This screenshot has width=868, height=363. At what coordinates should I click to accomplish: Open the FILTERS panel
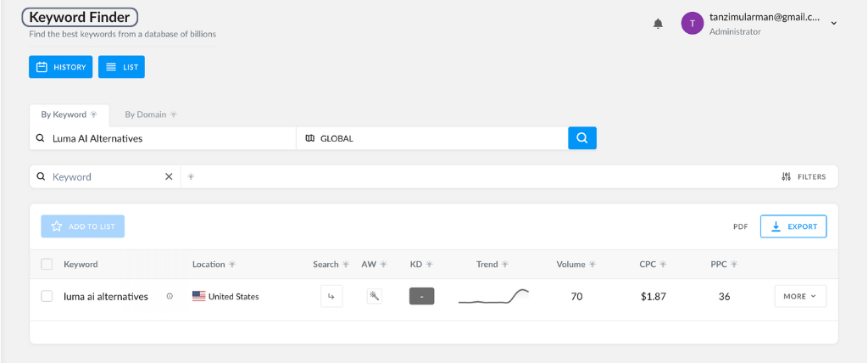(x=804, y=176)
